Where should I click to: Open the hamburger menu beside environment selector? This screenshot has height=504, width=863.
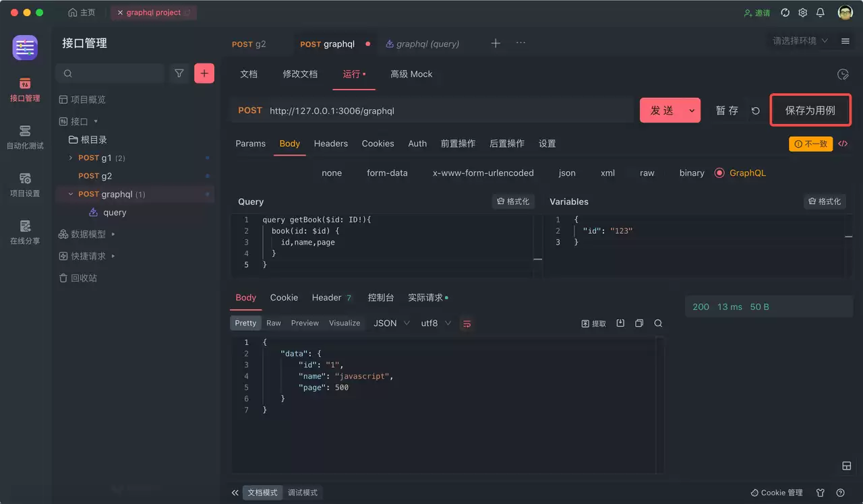click(x=845, y=41)
